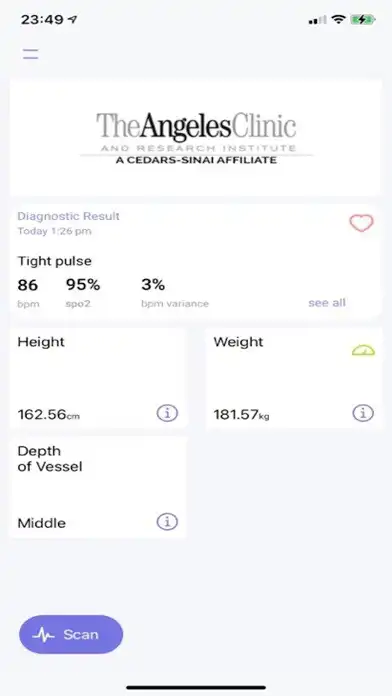This screenshot has width=392, height=696.
Task: Open the Weight info icon
Action: click(363, 413)
